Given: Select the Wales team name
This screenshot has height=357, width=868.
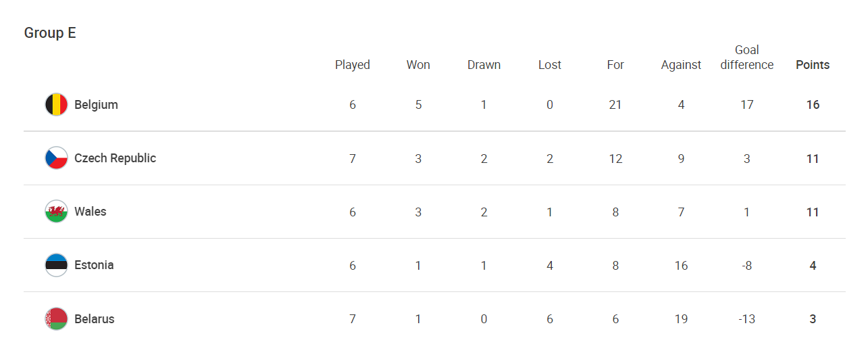Looking at the screenshot, I should click(x=91, y=212).
